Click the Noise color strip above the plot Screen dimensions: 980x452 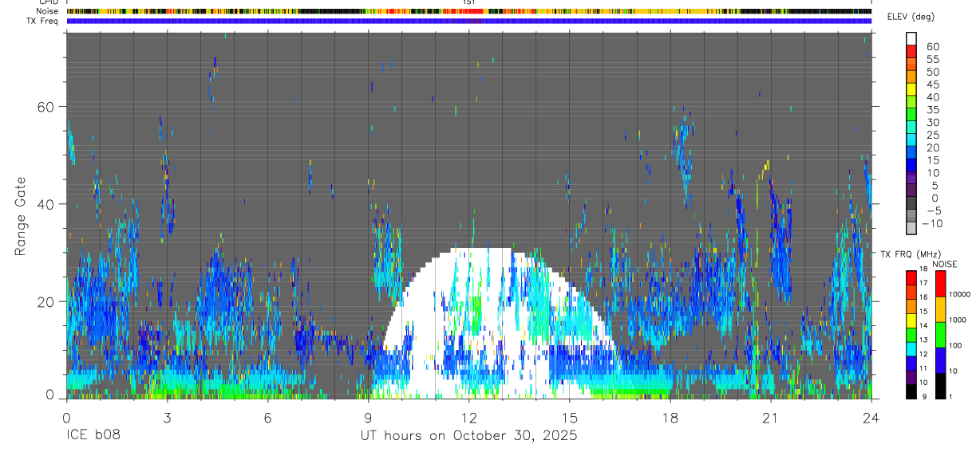click(x=469, y=11)
